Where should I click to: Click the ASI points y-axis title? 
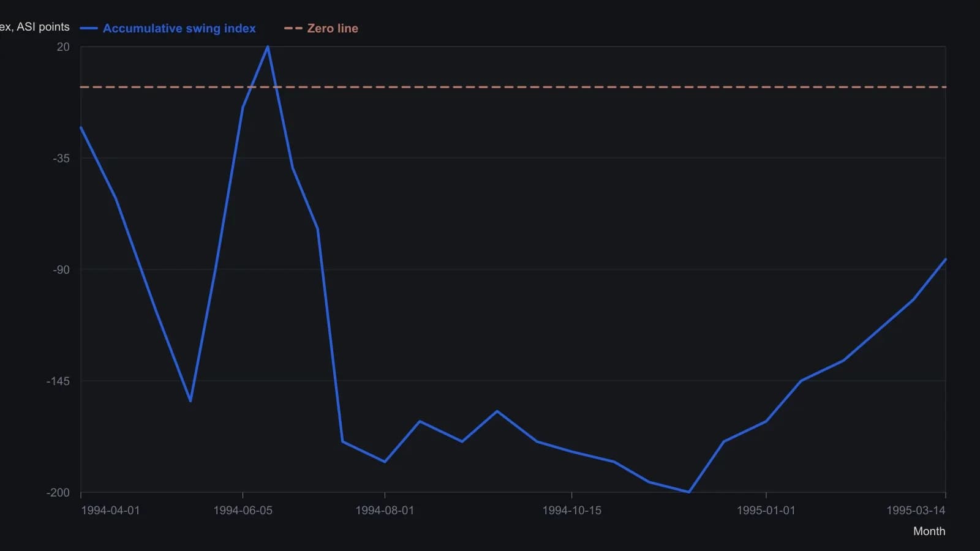pos(35,27)
